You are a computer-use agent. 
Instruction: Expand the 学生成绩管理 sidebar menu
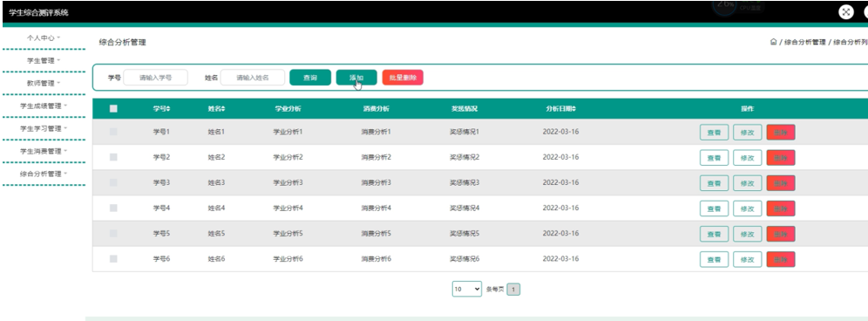(44, 106)
